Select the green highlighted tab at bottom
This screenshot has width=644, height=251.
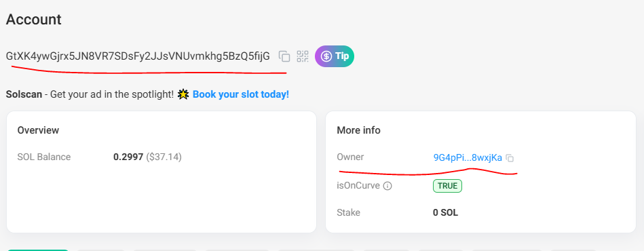pyautogui.click(x=38, y=250)
